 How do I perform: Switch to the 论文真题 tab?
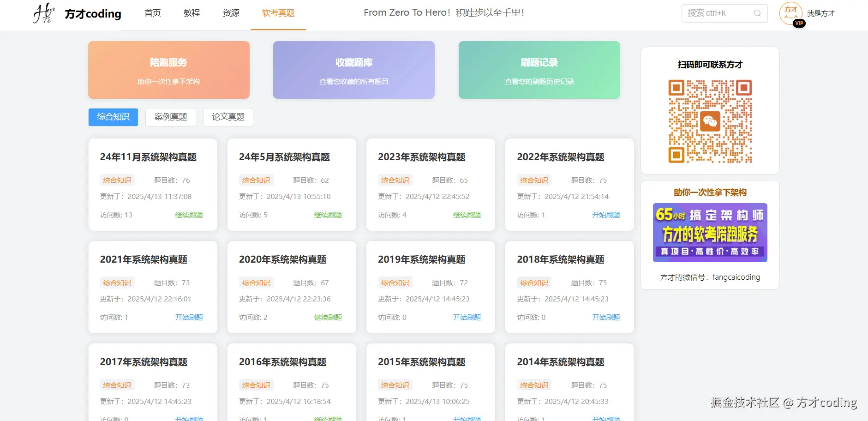(x=228, y=117)
